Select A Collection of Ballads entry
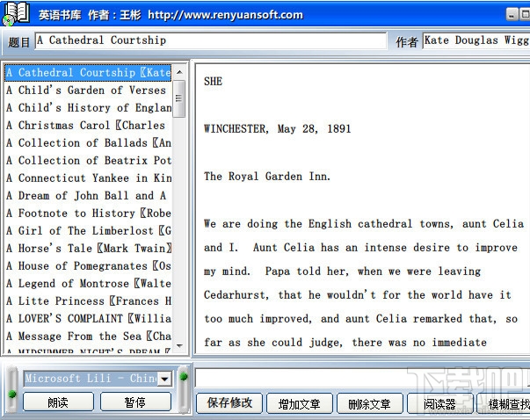The height and width of the screenshot is (420, 530). (x=88, y=143)
